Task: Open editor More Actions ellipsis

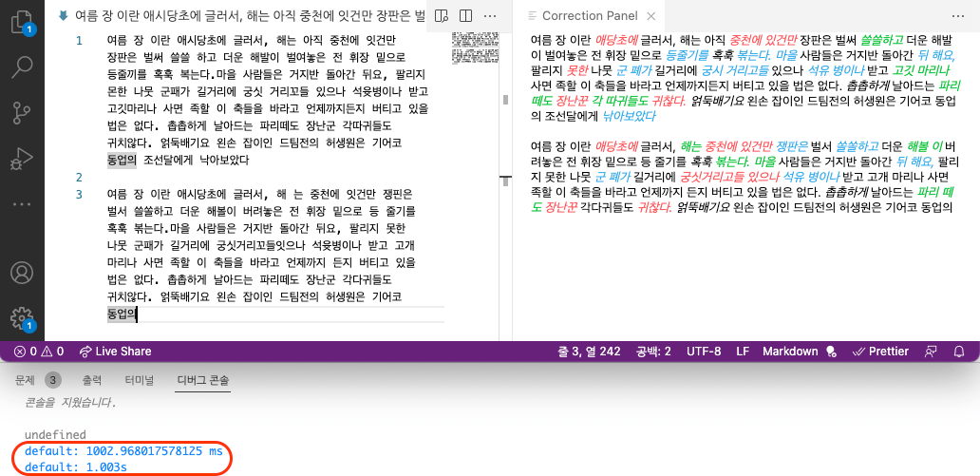Action: tap(490, 15)
